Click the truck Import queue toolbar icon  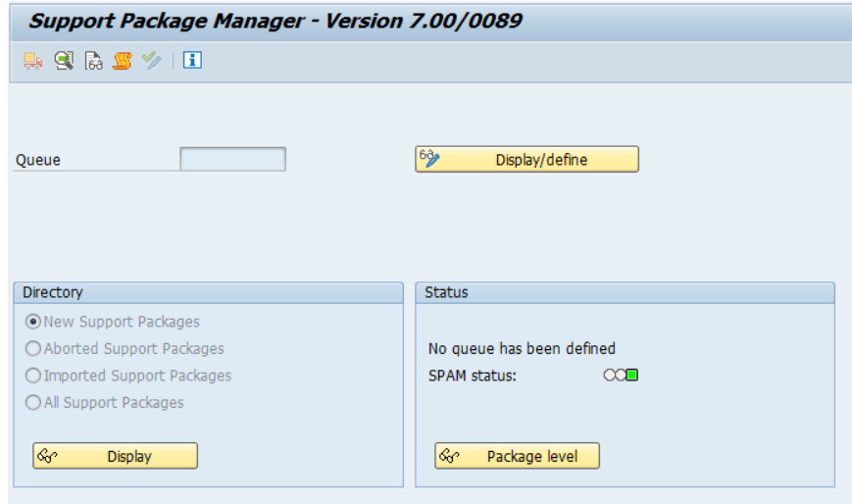click(33, 61)
